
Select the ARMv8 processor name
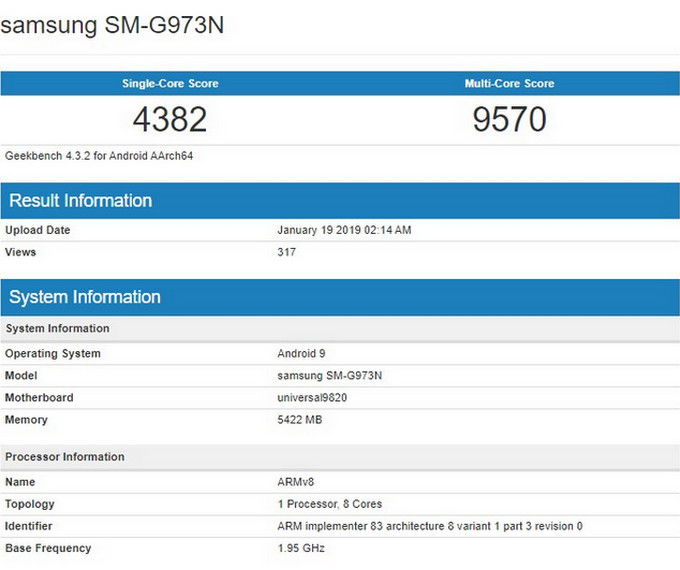point(295,482)
